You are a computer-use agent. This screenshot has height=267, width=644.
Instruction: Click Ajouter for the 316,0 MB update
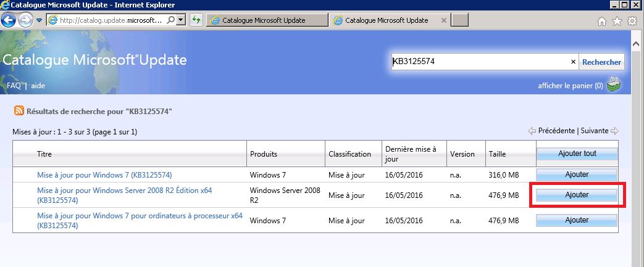point(577,175)
